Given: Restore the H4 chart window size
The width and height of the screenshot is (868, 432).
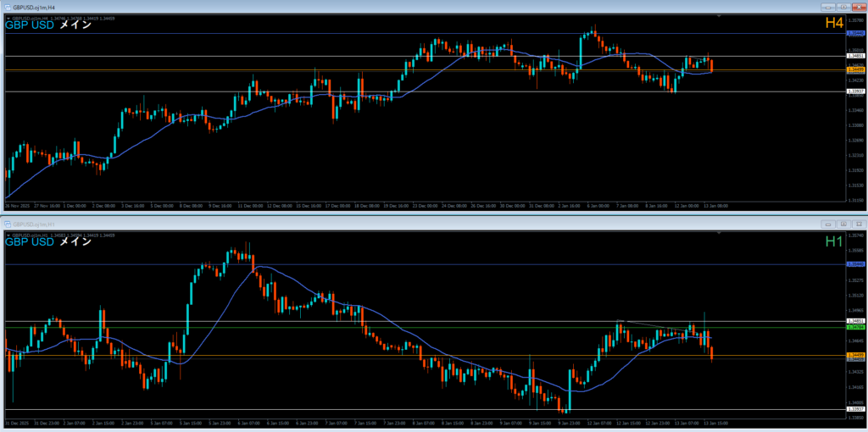Looking at the screenshot, I should click(x=843, y=7).
